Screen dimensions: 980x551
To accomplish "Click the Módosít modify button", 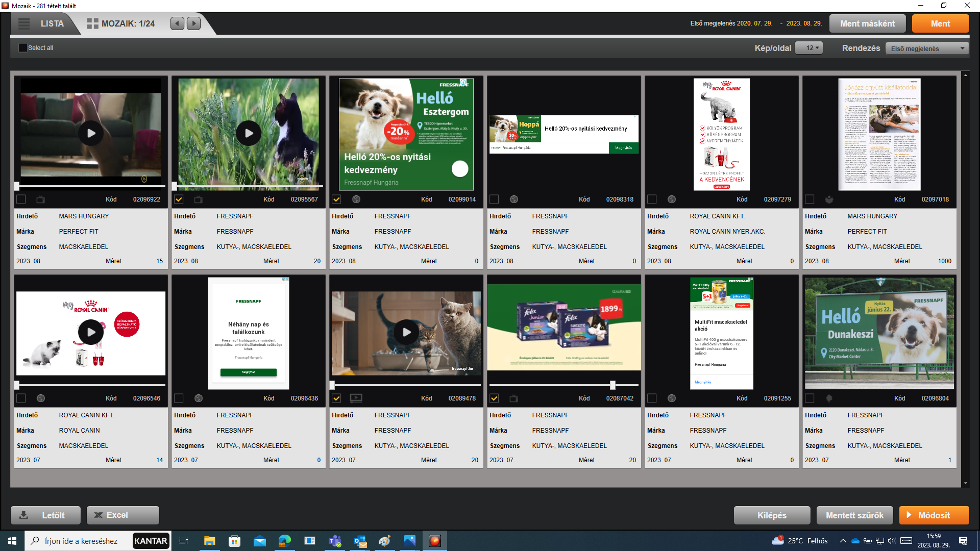I will [934, 515].
